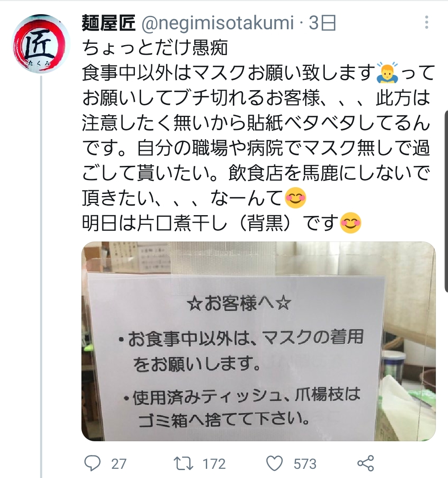
Task: Open the three-dot more options menu
Action: click(x=427, y=23)
